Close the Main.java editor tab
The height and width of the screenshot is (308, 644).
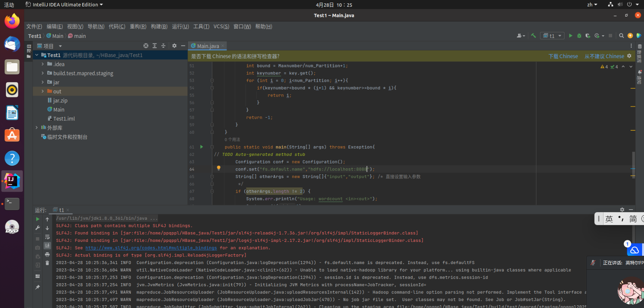click(223, 46)
